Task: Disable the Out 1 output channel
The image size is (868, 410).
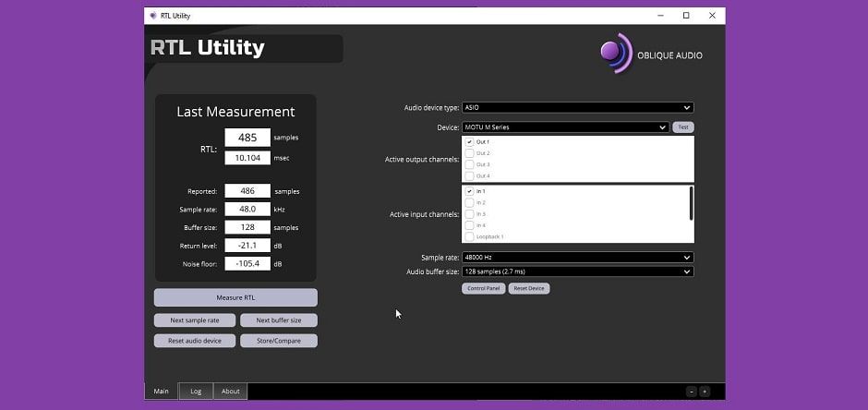Action: click(470, 142)
